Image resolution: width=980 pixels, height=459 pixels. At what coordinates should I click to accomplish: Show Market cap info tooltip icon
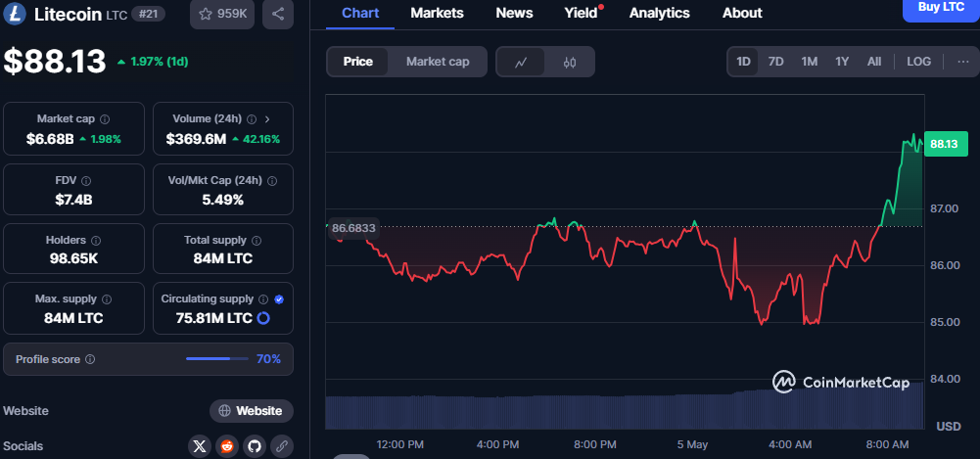[105, 118]
